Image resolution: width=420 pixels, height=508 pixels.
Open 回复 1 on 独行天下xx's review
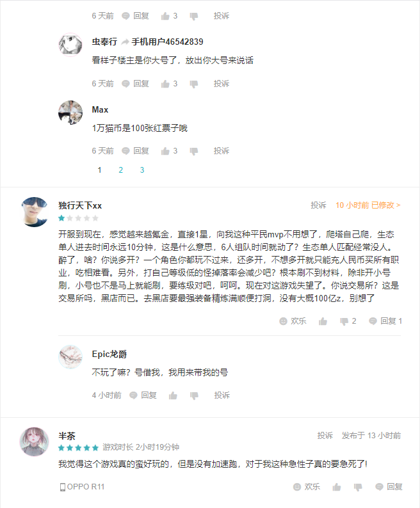click(x=385, y=321)
